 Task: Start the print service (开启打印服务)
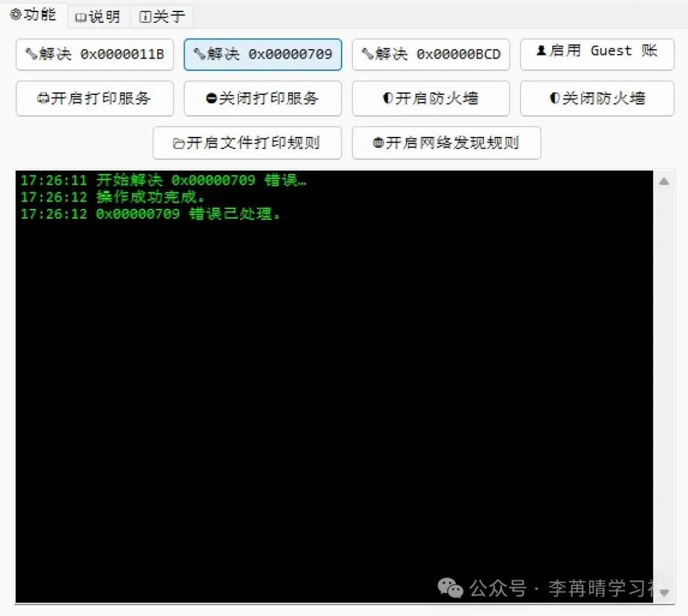[x=94, y=99]
